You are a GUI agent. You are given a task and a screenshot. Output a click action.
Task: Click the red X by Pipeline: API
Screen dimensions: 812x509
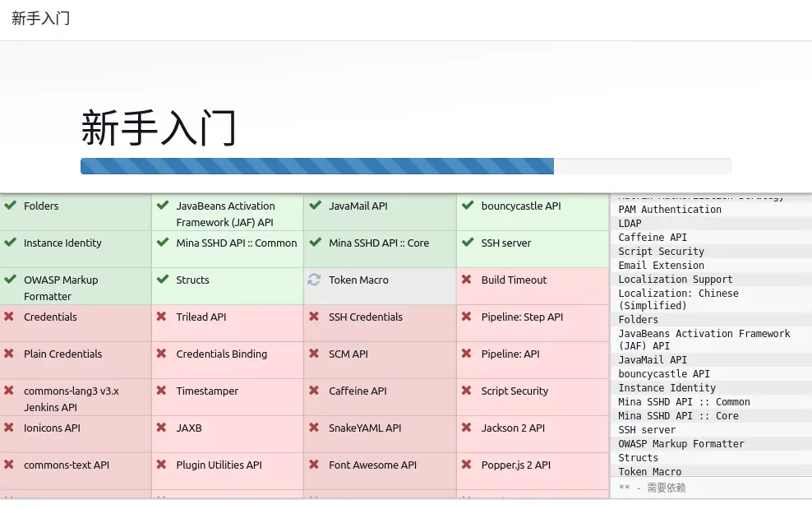coord(467,354)
